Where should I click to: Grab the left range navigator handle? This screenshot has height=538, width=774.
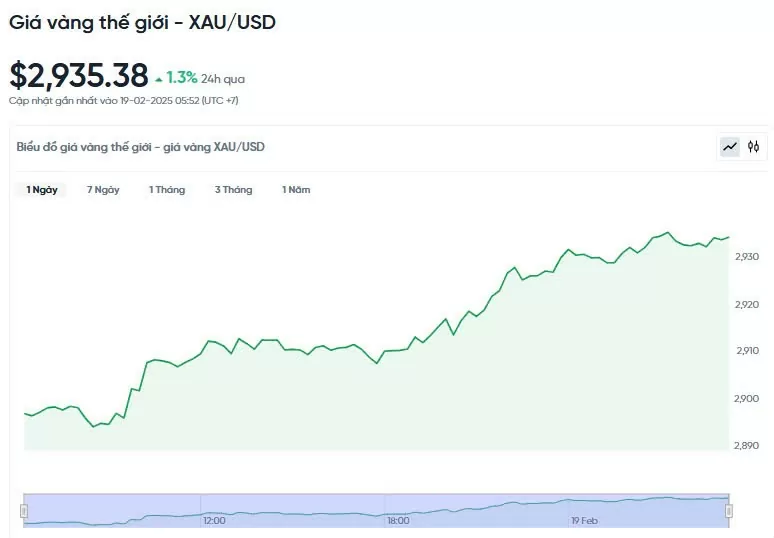pos(24,510)
